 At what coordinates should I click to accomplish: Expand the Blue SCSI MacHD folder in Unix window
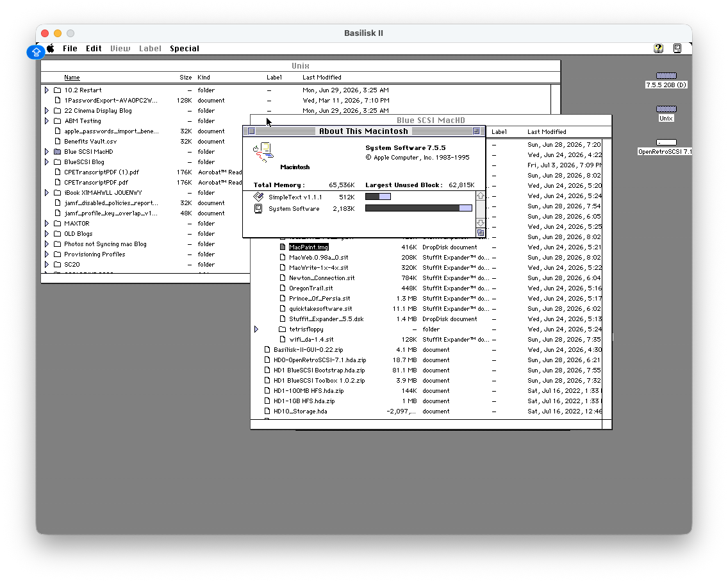[47, 151]
